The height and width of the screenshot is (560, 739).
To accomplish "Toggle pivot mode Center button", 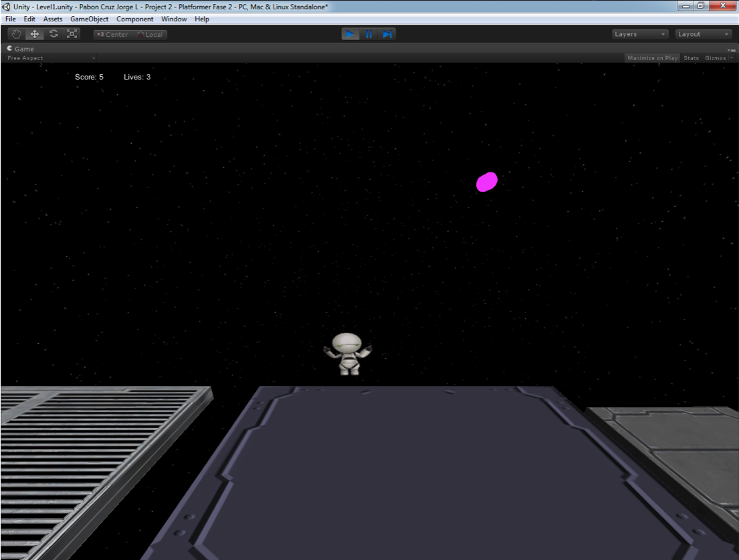I will coord(112,35).
